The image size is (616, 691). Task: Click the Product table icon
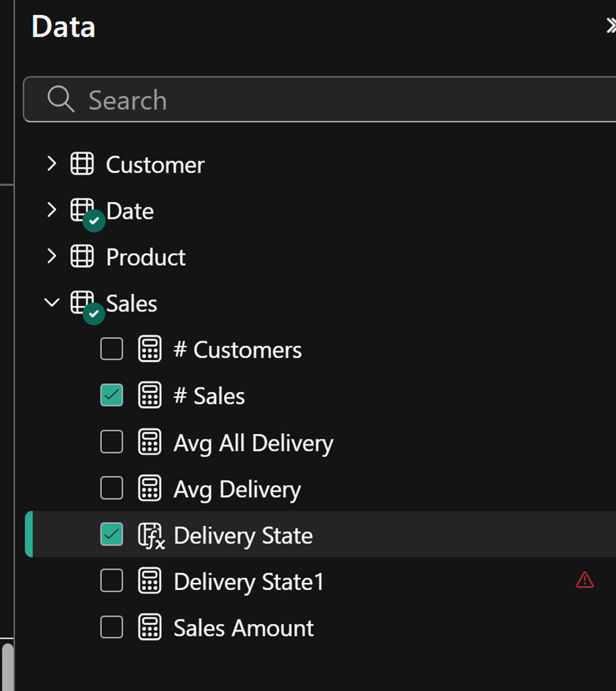[82, 256]
